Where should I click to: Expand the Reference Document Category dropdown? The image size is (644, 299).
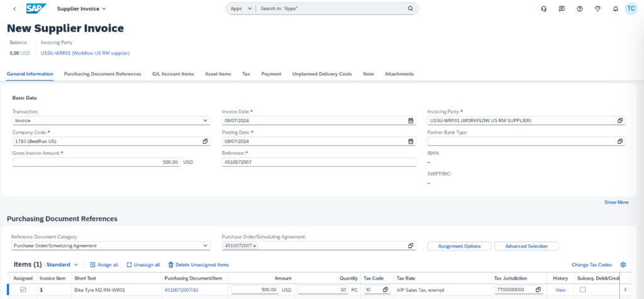coord(206,245)
